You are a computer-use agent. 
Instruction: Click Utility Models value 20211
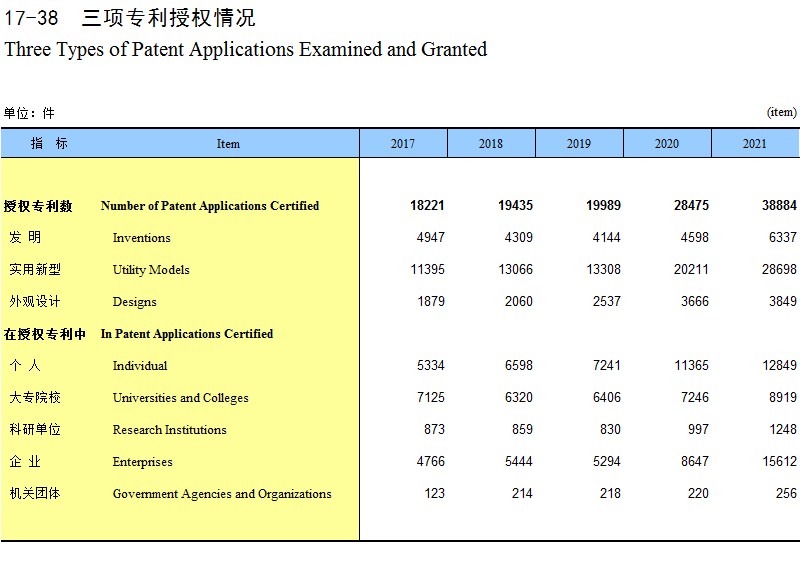tap(691, 270)
